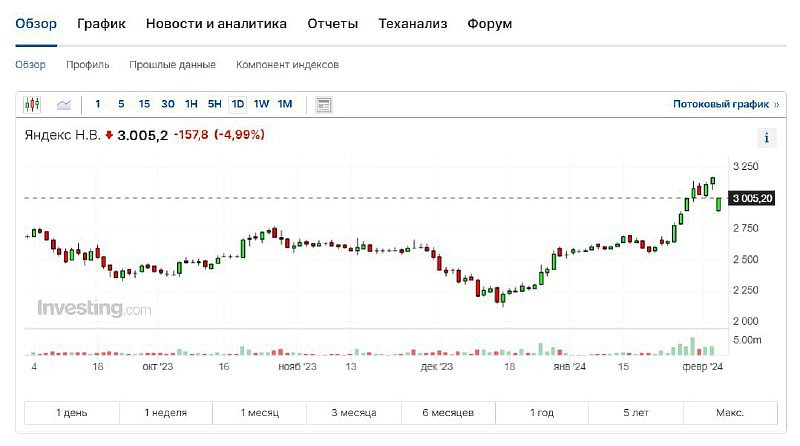The height and width of the screenshot is (446, 800).
Task: Switch to the area chart type icon
Action: click(64, 104)
